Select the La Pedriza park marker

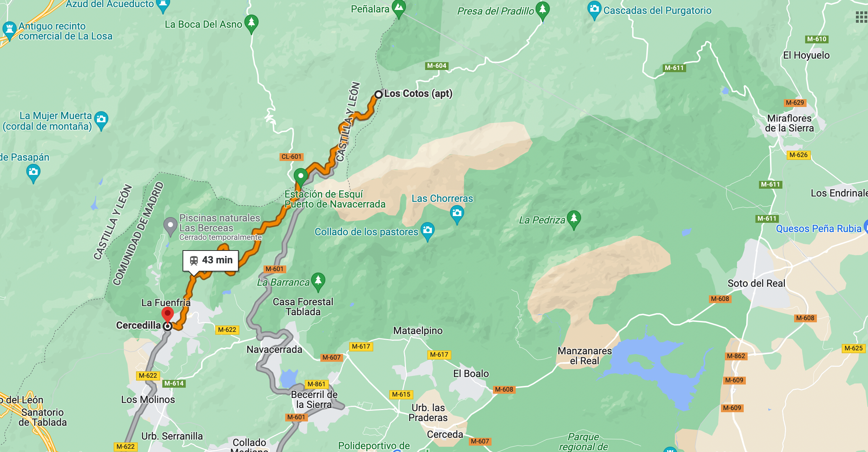click(574, 220)
